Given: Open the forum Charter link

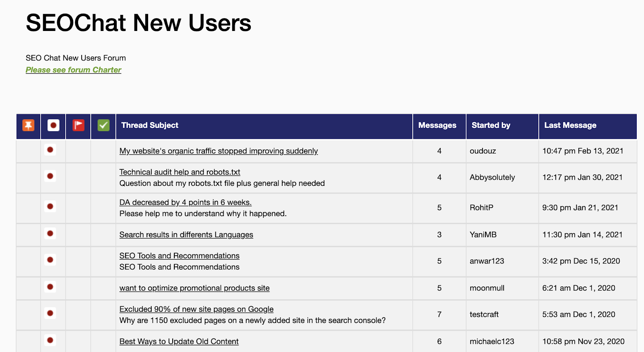Looking at the screenshot, I should tap(73, 70).
